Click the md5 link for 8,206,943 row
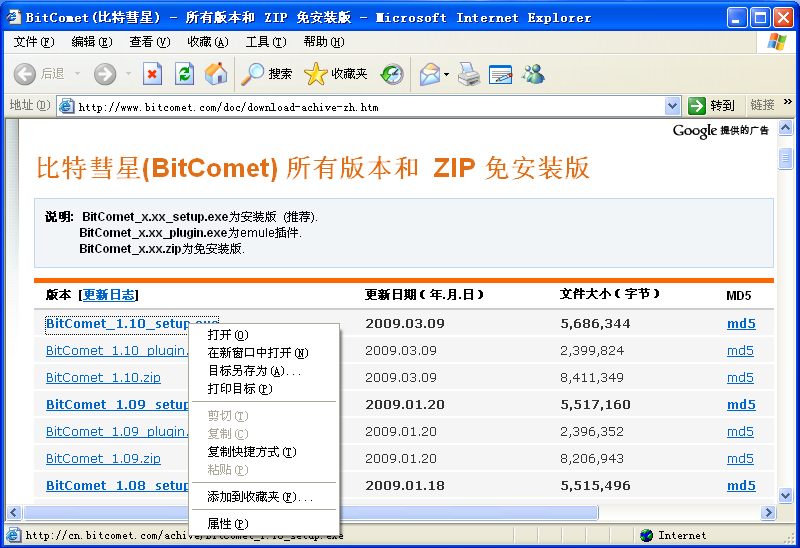Viewport: 800px width, 548px height. pyautogui.click(x=740, y=459)
